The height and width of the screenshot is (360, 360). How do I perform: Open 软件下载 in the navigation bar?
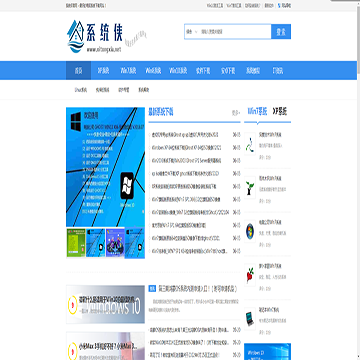coord(203,71)
